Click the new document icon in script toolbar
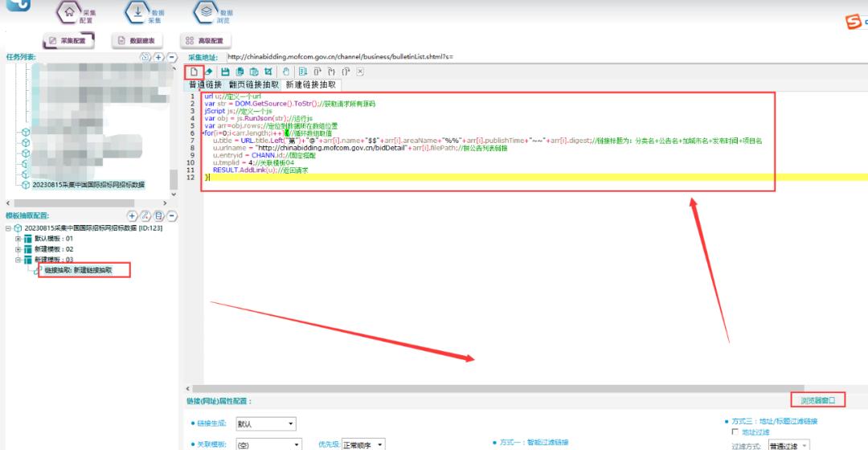 click(194, 72)
